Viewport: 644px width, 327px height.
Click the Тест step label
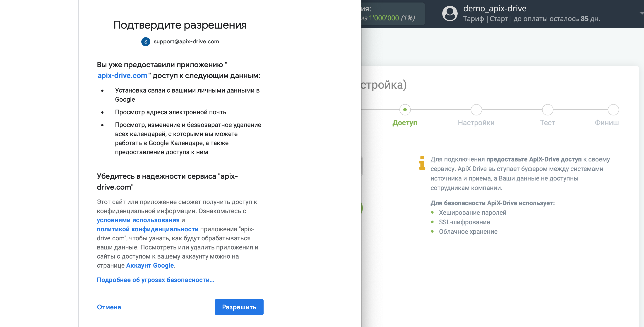(547, 123)
